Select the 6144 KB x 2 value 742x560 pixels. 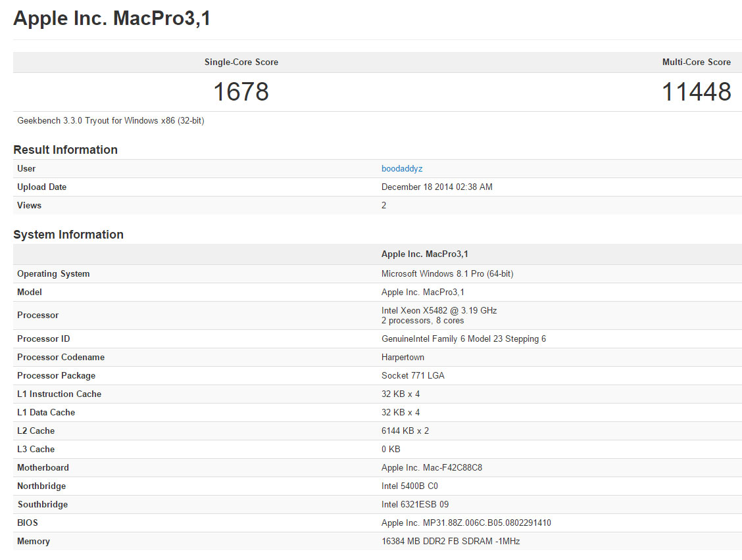click(405, 431)
